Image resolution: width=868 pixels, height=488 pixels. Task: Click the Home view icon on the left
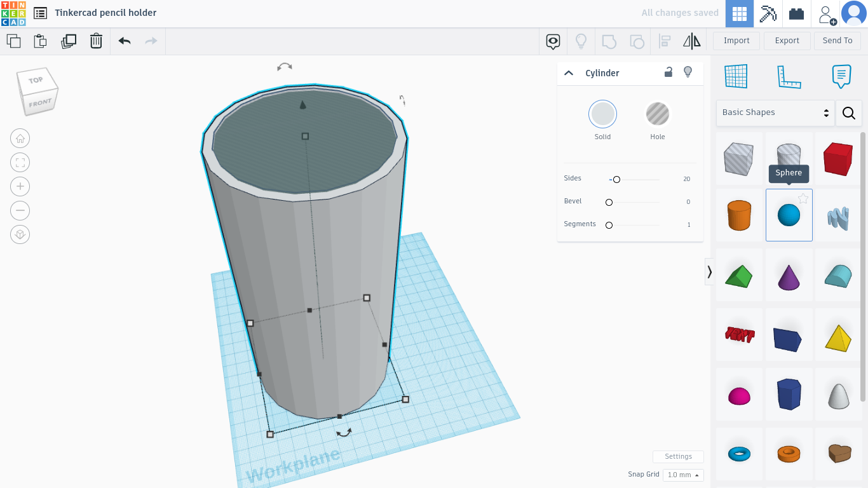pyautogui.click(x=20, y=138)
